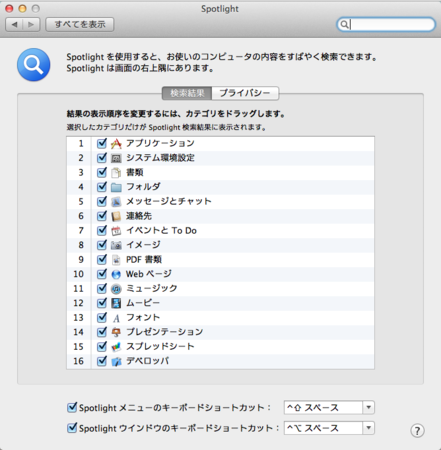The image size is (441, 450).
Task: Disable Spotlight ウインドウ keyboard shortcut checkbox
Action: pyautogui.click(x=72, y=428)
